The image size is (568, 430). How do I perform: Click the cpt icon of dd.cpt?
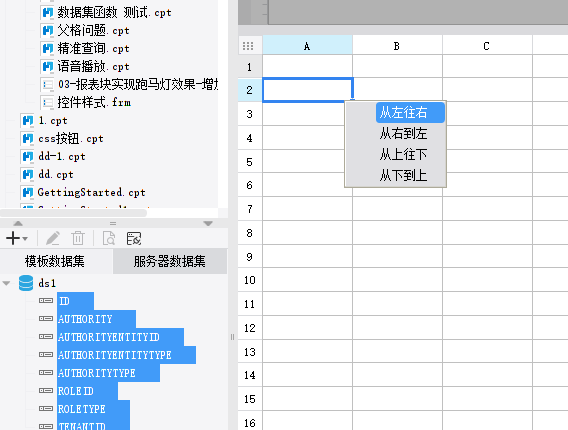tap(28, 175)
